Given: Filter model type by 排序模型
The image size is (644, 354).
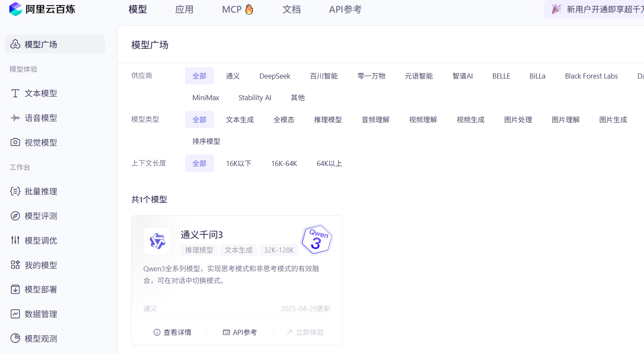Looking at the screenshot, I should coord(206,141).
